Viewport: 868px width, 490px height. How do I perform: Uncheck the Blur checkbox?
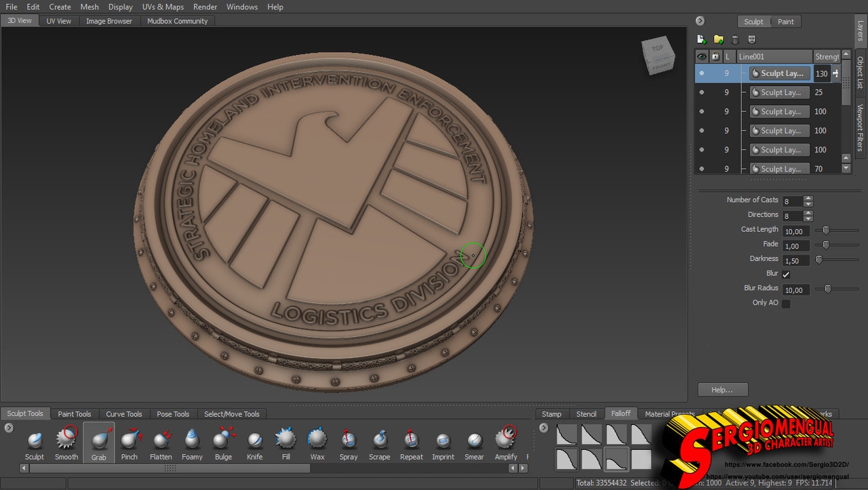tap(786, 274)
